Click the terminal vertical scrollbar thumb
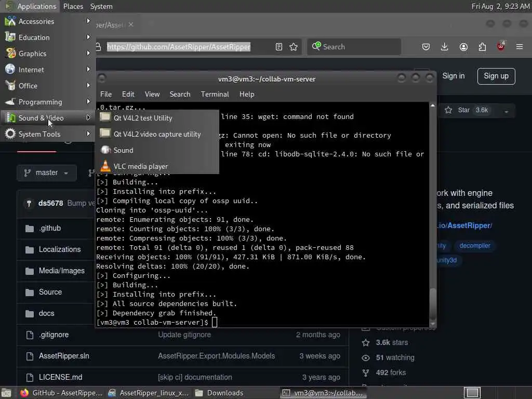The height and width of the screenshot is (399, 532). coord(433,303)
